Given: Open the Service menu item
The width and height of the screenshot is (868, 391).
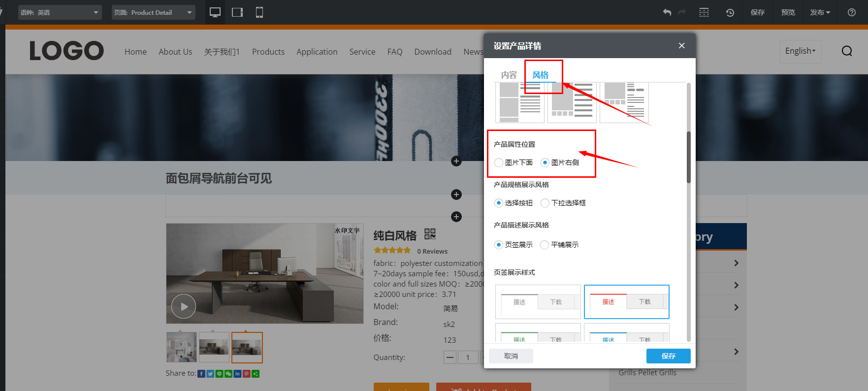Looking at the screenshot, I should tap(362, 52).
